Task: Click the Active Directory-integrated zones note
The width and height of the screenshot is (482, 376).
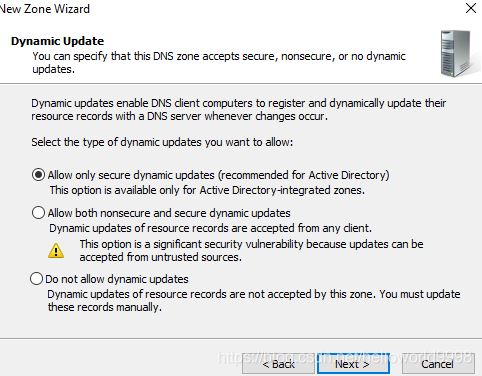Action: click(x=207, y=190)
